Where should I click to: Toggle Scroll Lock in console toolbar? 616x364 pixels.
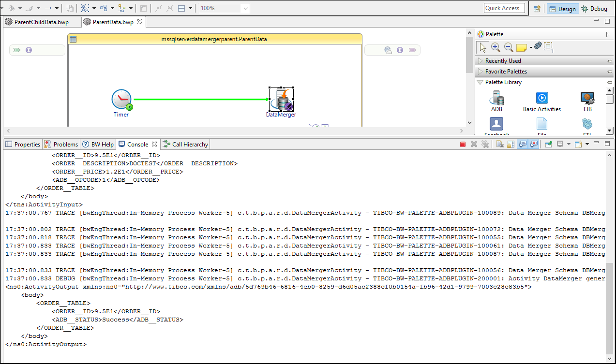point(511,144)
